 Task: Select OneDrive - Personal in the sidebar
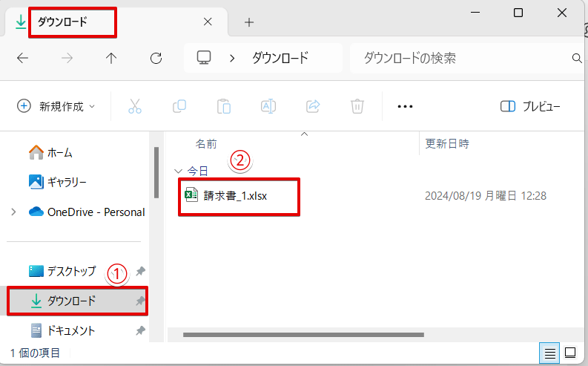tap(87, 212)
